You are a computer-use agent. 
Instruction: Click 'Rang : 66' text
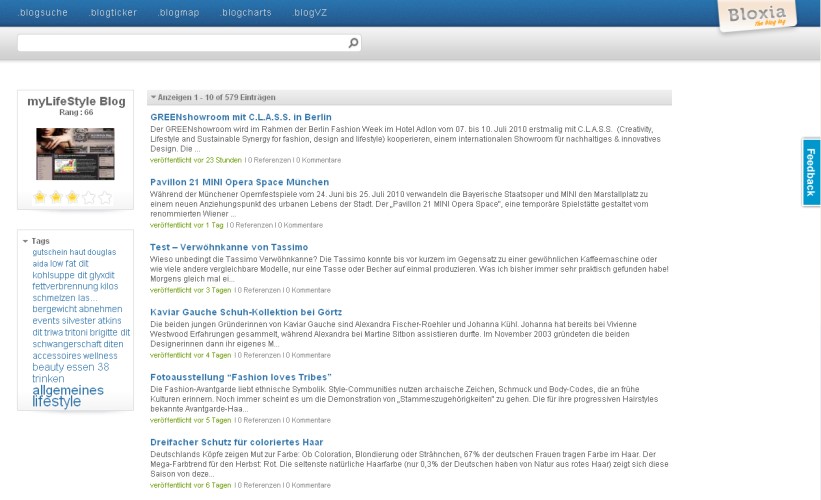tap(76, 112)
